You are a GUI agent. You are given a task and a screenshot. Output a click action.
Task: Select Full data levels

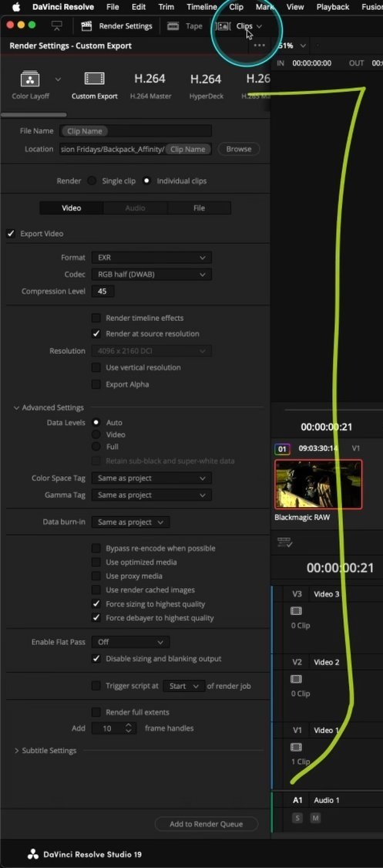tap(96, 447)
